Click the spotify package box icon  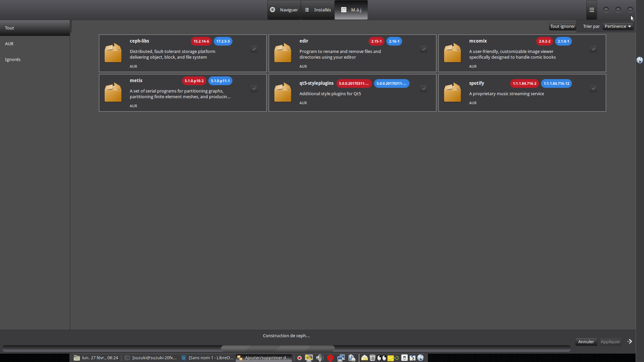point(452,92)
